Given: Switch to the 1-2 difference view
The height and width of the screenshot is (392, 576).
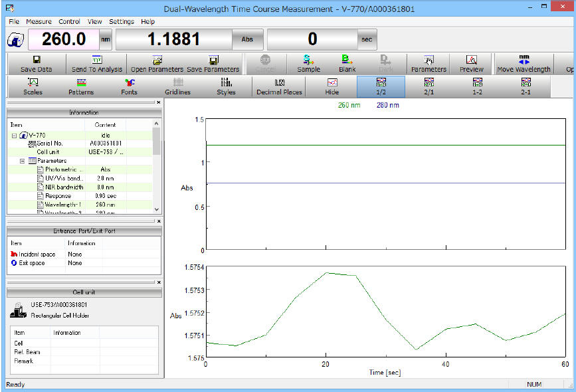Looking at the screenshot, I should (477, 86).
